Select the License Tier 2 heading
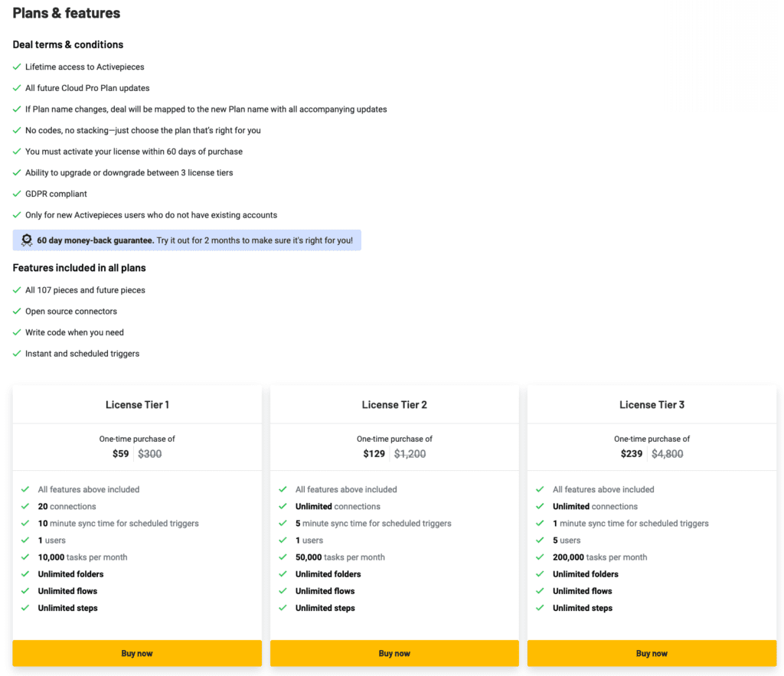Screen dimensions: 784x676 pyautogui.click(x=394, y=404)
